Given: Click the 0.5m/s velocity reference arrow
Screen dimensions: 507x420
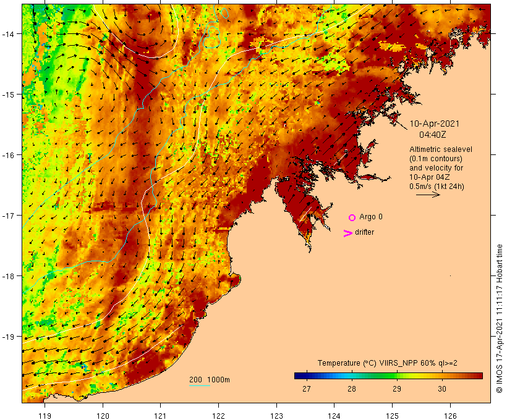Looking at the screenshot, I should point(428,195).
